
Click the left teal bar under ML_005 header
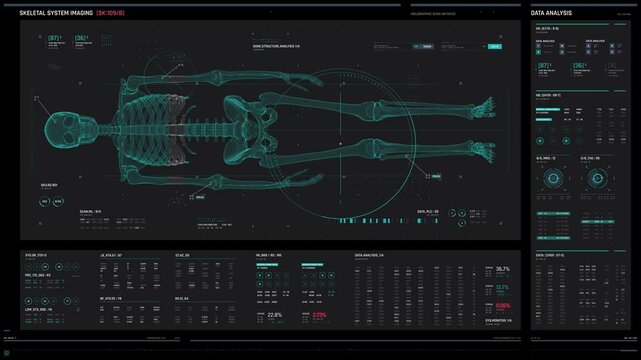point(267,265)
